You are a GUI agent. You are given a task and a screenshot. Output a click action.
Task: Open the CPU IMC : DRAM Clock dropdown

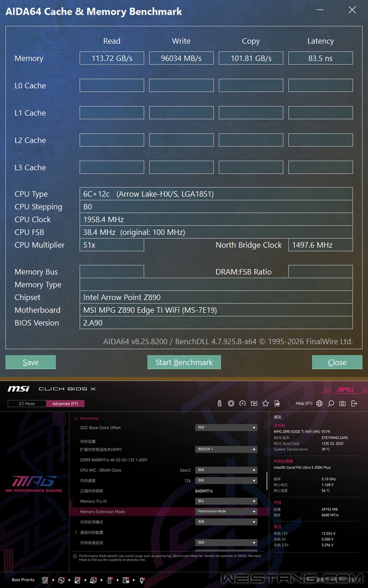(x=226, y=470)
